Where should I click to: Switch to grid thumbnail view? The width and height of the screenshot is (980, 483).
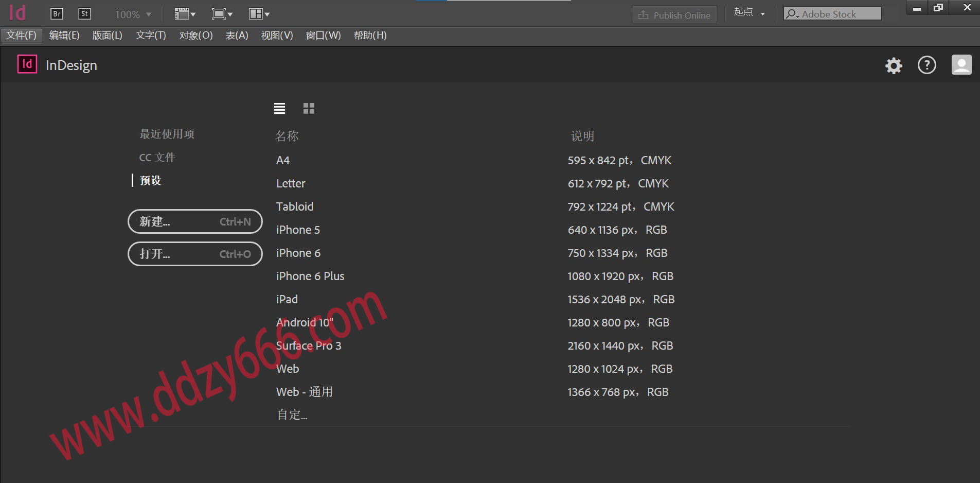coord(309,108)
